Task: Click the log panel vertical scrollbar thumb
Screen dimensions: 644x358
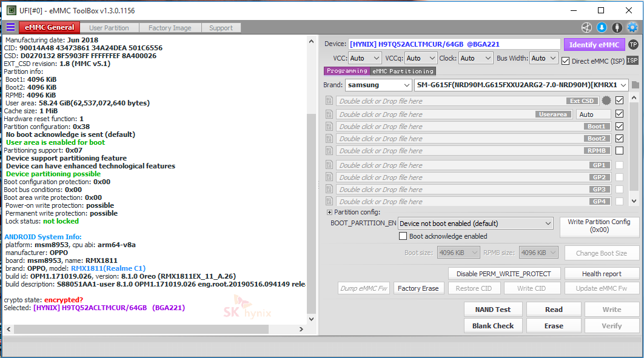Action: (x=311, y=213)
